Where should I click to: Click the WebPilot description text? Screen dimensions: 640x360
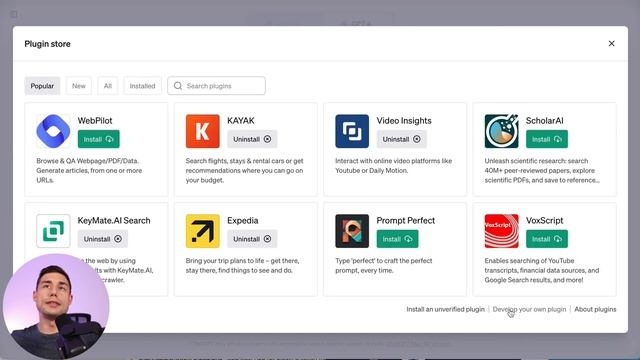tap(89, 171)
